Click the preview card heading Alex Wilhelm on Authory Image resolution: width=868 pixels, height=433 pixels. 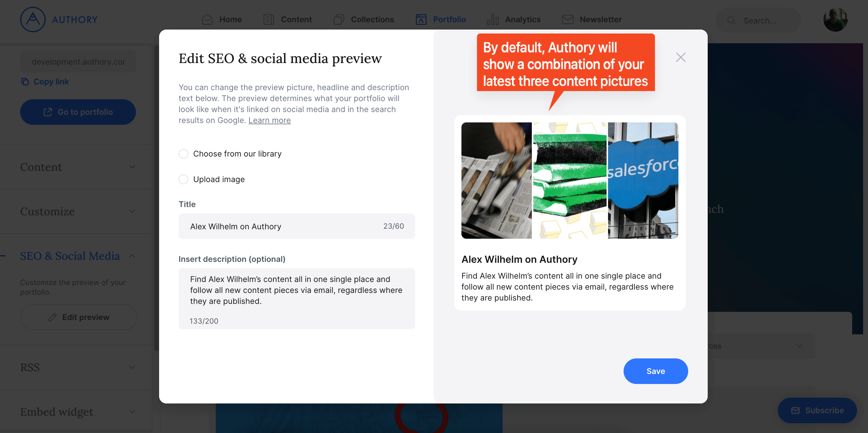tap(519, 259)
